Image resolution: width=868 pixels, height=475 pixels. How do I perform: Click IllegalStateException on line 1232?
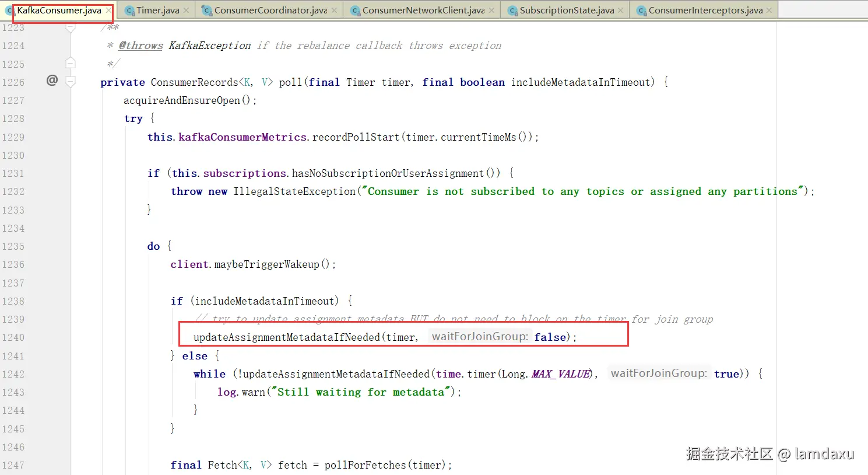(294, 191)
